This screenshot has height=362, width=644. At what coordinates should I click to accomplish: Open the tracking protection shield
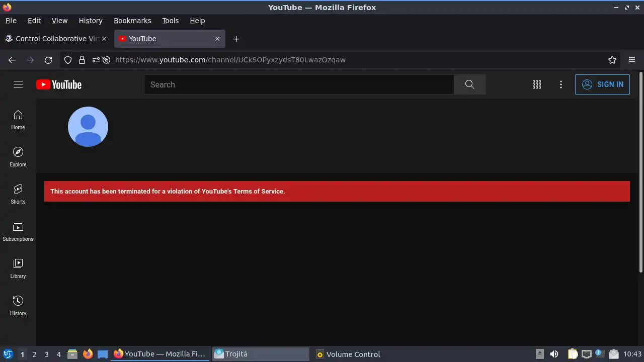coord(68,60)
